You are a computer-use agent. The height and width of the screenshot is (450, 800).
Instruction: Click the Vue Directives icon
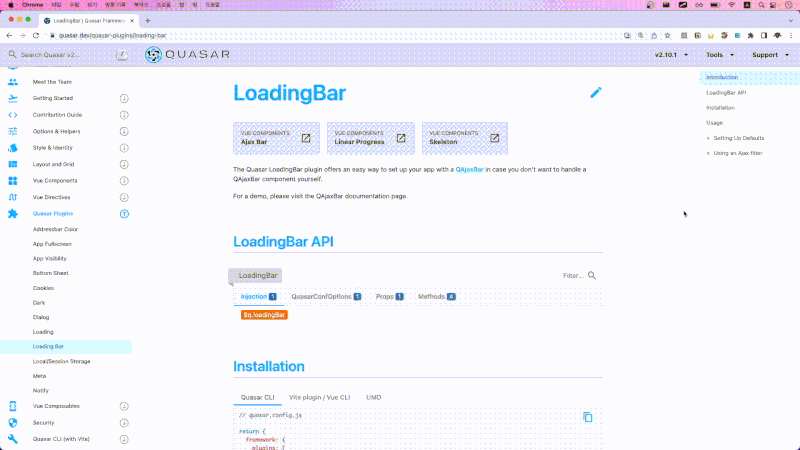coord(13,197)
